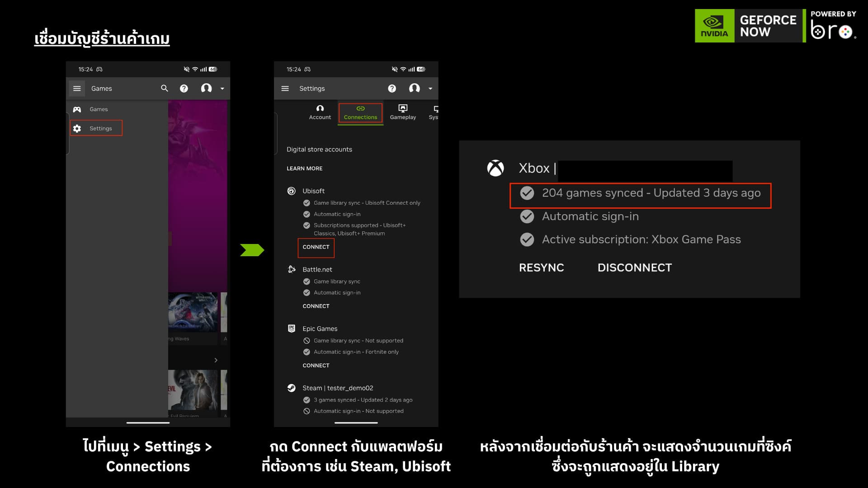Click the gear icon beside Settings

click(x=77, y=128)
